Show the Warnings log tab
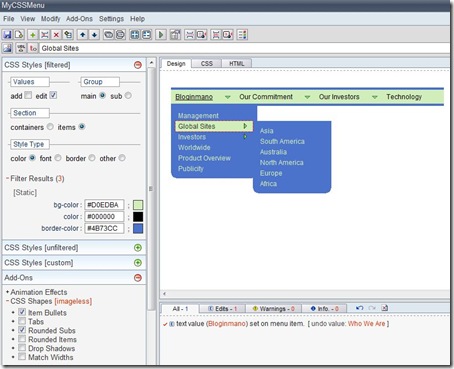This screenshot has width=454, height=369. [274, 309]
